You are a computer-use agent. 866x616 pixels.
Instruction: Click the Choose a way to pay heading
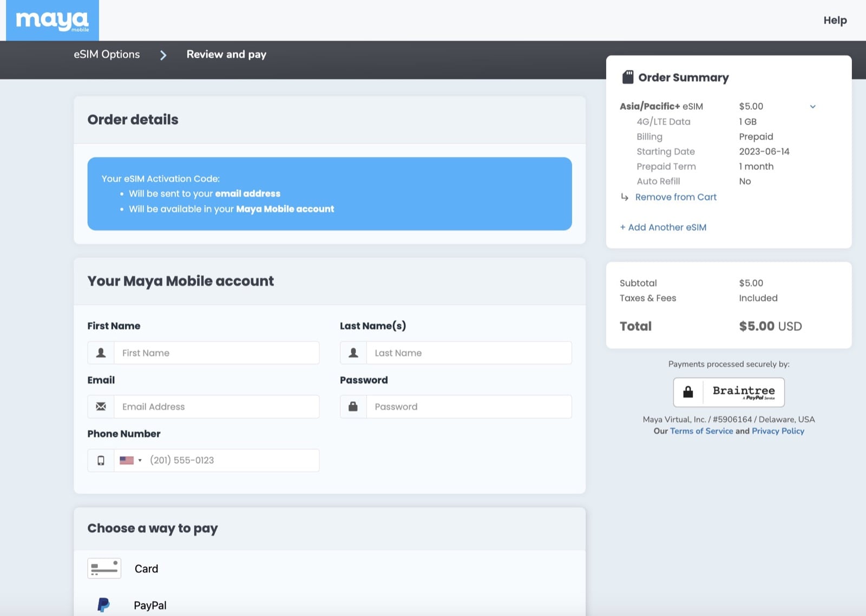coord(153,528)
